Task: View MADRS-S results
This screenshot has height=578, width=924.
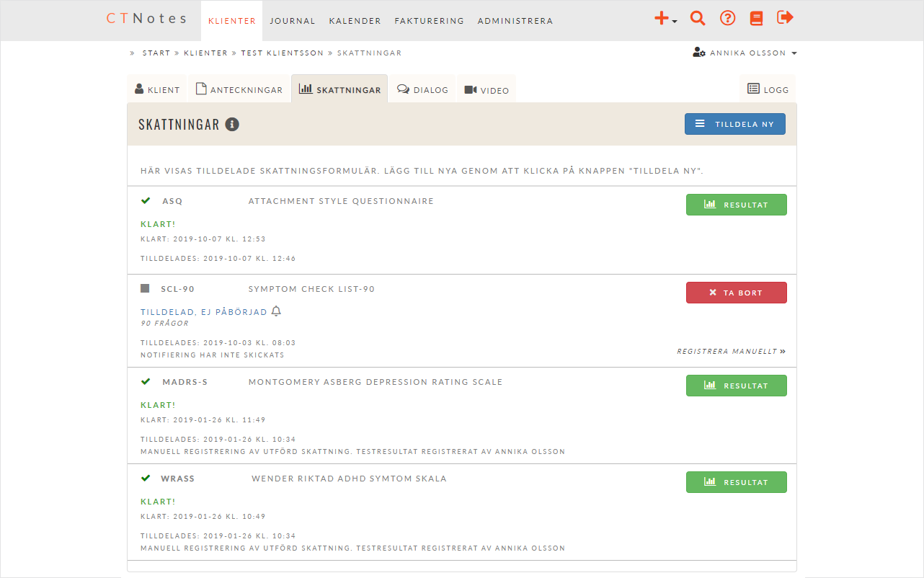Action: (737, 386)
